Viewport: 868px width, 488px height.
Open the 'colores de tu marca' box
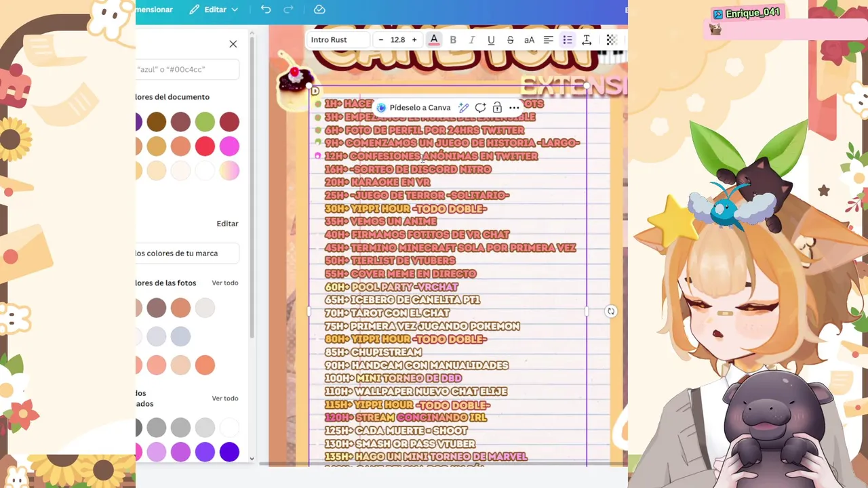coord(187,253)
